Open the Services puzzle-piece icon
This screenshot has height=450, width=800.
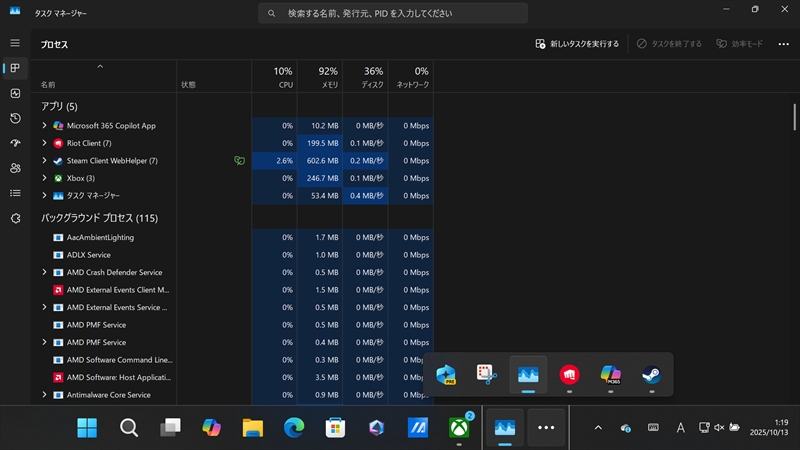tap(15, 218)
